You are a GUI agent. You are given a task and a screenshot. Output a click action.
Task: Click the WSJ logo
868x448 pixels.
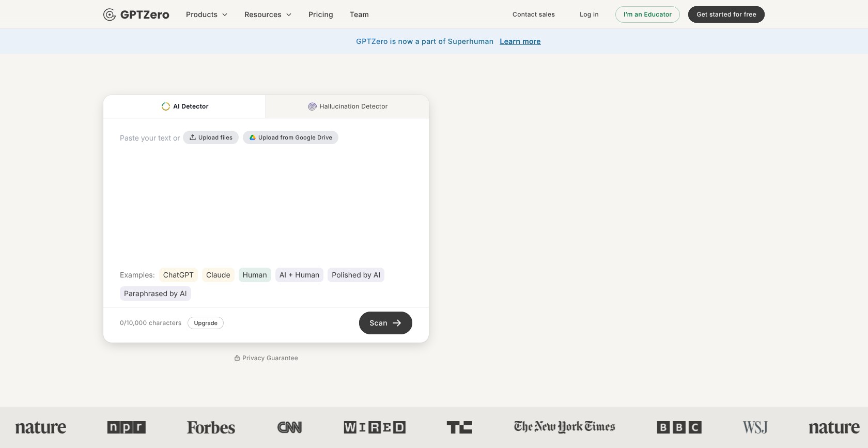click(x=755, y=427)
